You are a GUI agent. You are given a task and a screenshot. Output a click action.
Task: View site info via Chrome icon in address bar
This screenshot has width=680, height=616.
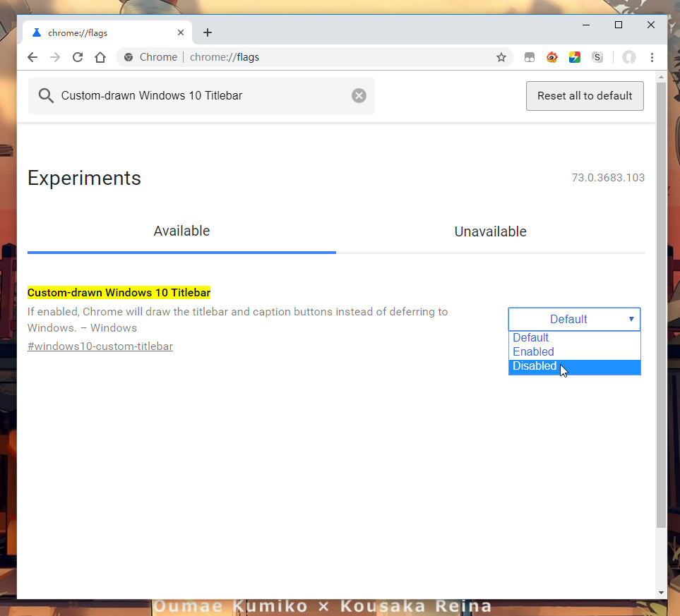129,57
